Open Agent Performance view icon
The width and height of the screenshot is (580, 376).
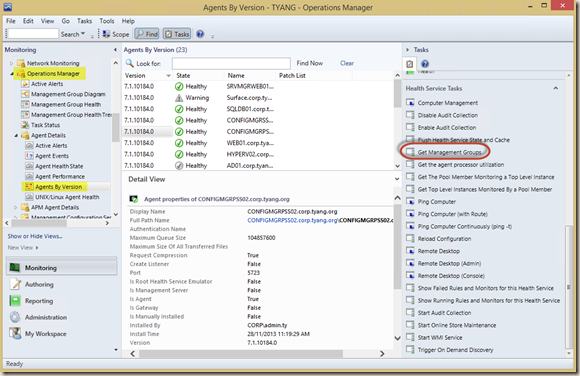pyautogui.click(x=29, y=177)
